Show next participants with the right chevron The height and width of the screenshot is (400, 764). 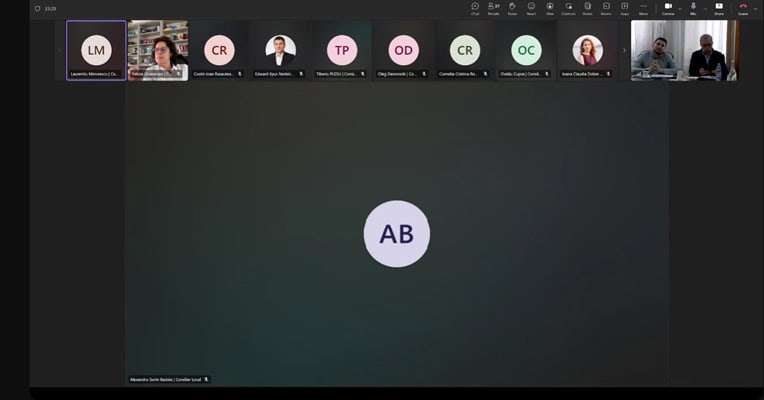coord(624,50)
